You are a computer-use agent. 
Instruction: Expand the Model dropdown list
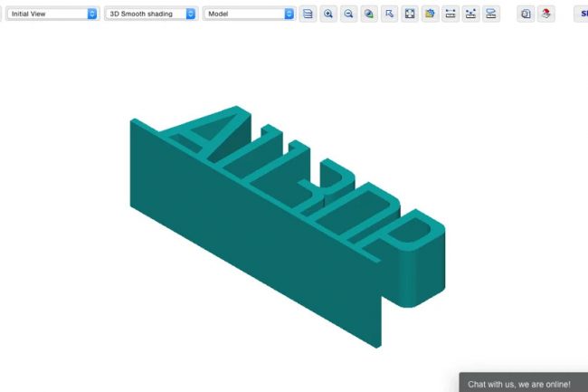[x=250, y=14]
